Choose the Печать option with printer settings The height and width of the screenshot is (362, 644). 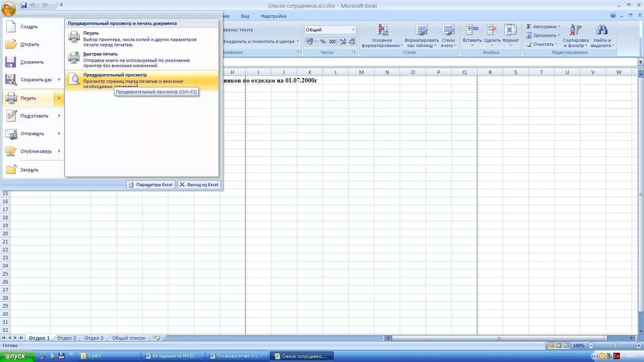(x=142, y=39)
